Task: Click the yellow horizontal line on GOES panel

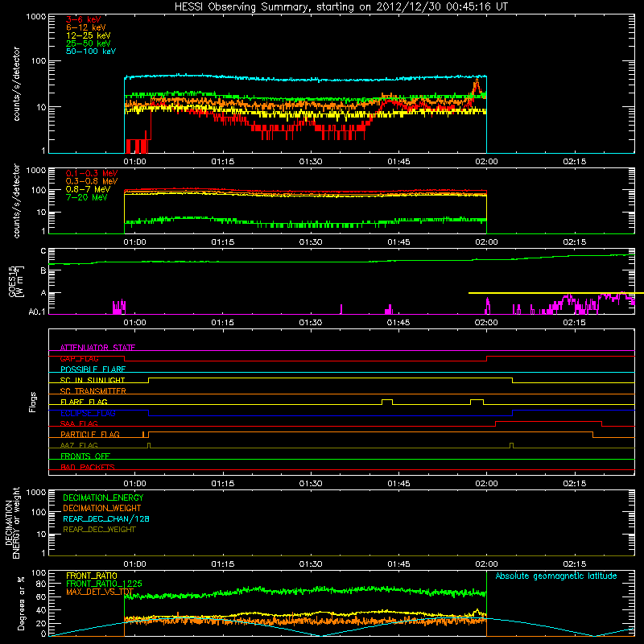Action: (x=556, y=293)
